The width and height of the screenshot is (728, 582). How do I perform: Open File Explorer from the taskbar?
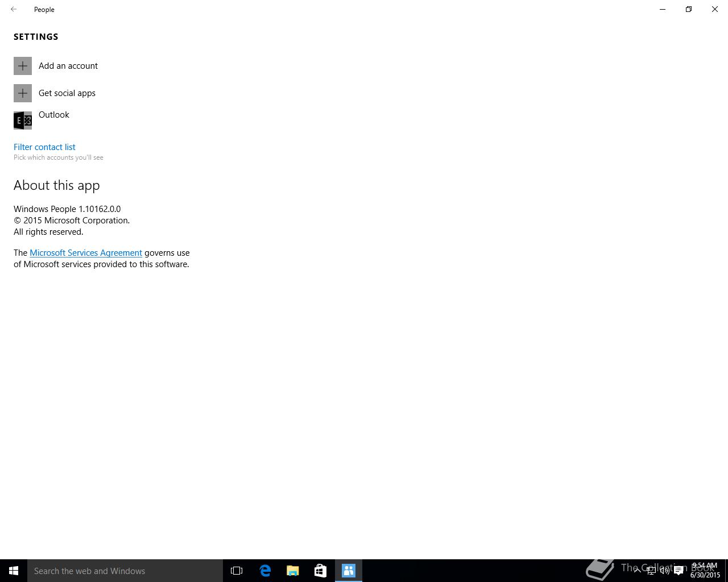tap(293, 571)
